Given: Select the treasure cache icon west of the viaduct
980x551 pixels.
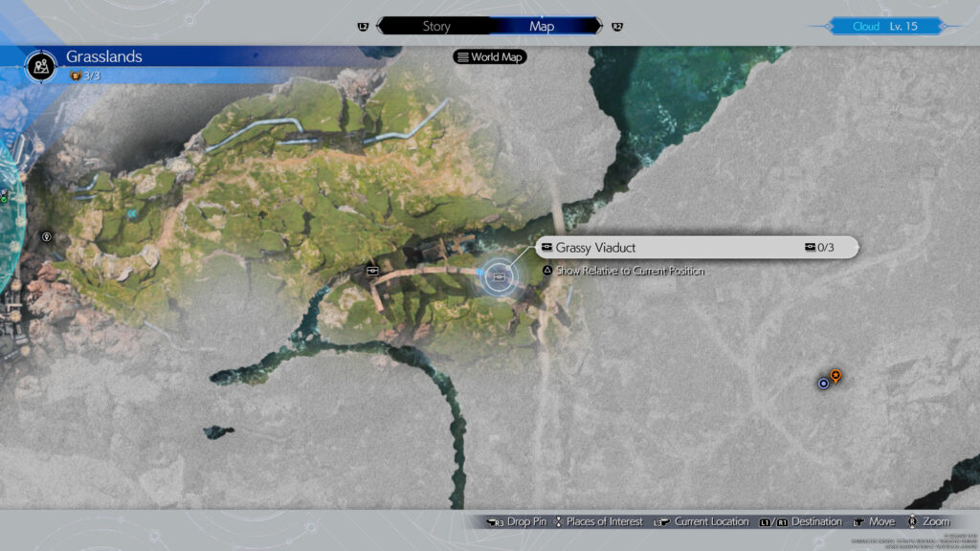Looking at the screenshot, I should pos(372,272).
